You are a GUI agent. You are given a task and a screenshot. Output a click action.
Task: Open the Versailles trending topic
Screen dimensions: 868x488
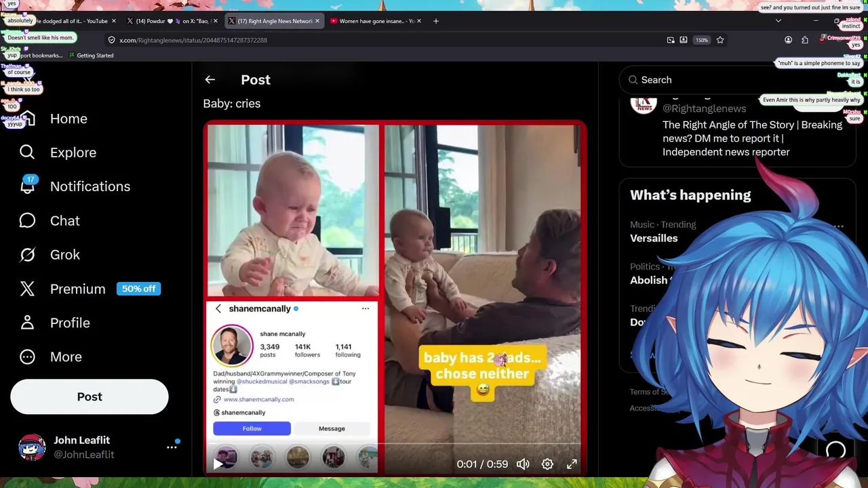click(654, 238)
